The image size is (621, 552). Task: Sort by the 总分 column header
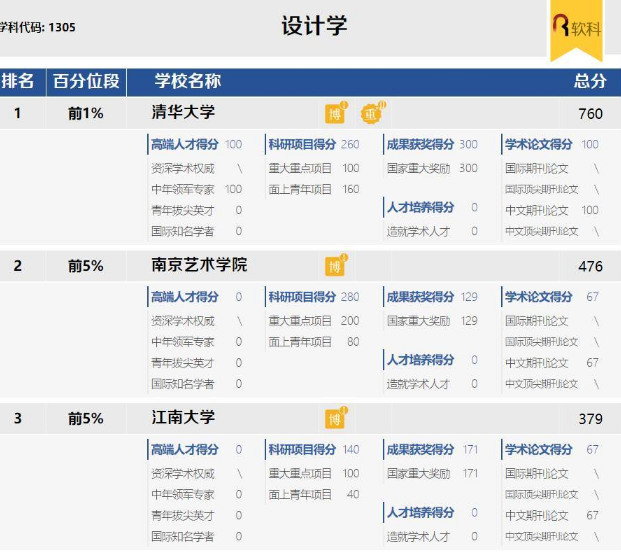click(589, 81)
